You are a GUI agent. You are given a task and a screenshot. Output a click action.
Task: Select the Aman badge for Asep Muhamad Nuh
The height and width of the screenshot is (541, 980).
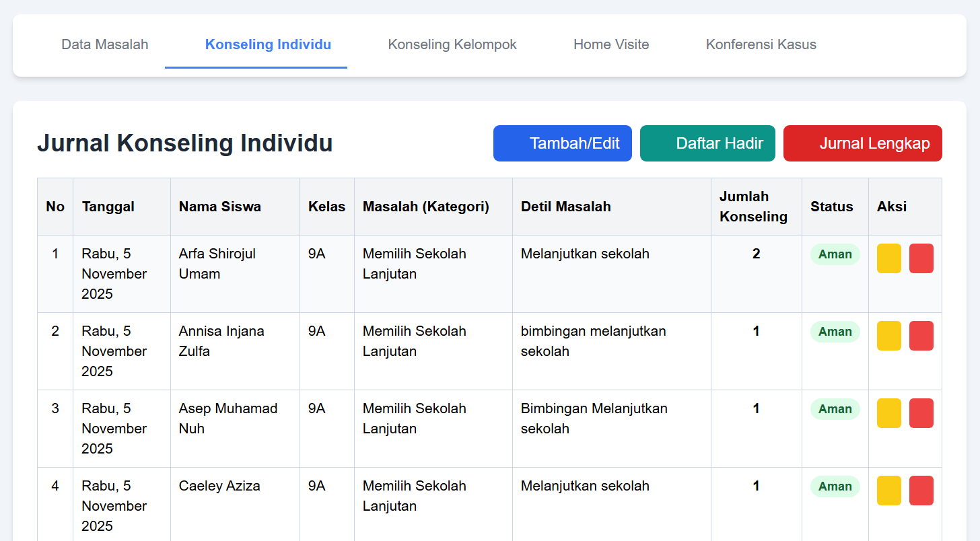[835, 409]
